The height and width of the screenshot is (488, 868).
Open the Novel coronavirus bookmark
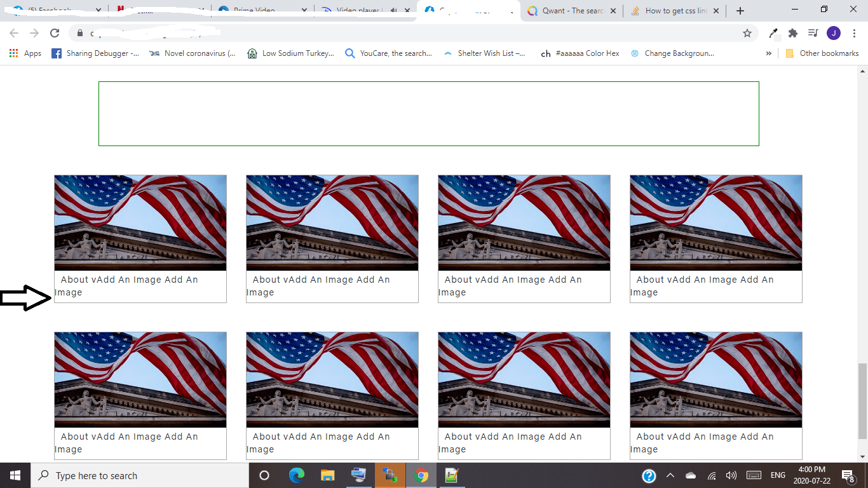(192, 53)
